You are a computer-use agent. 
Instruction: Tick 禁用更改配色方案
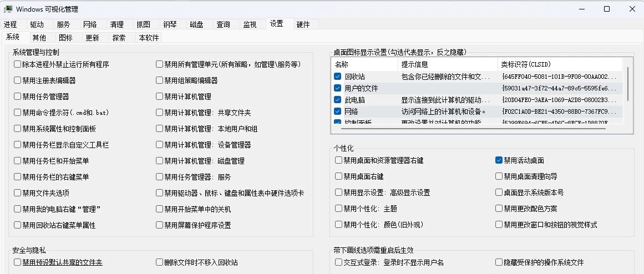pyautogui.click(x=499, y=209)
